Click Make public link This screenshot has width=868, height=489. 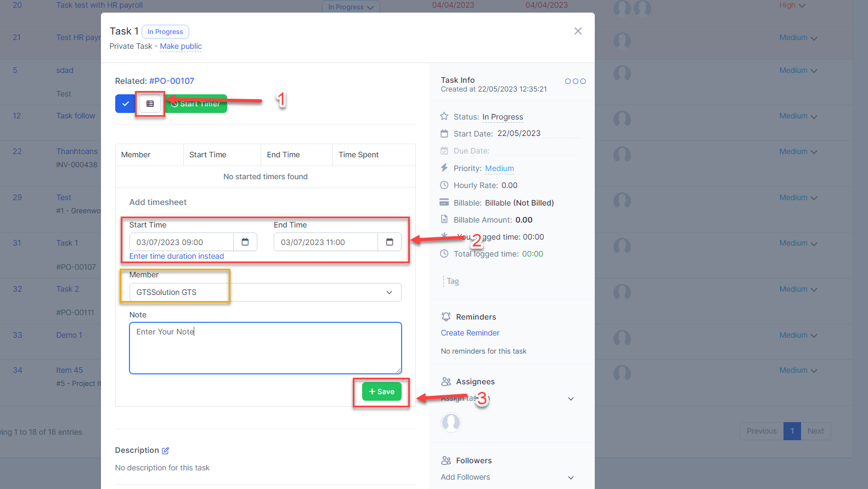coord(181,46)
